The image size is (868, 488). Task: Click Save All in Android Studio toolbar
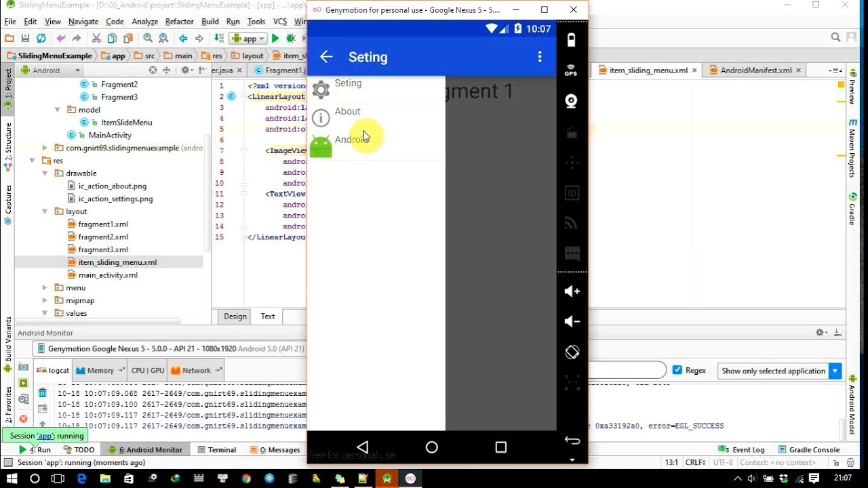(x=25, y=39)
